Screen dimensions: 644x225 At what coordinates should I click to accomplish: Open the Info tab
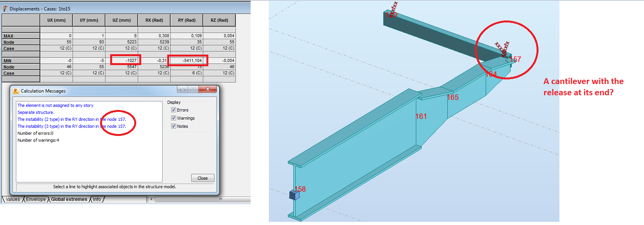(97, 199)
